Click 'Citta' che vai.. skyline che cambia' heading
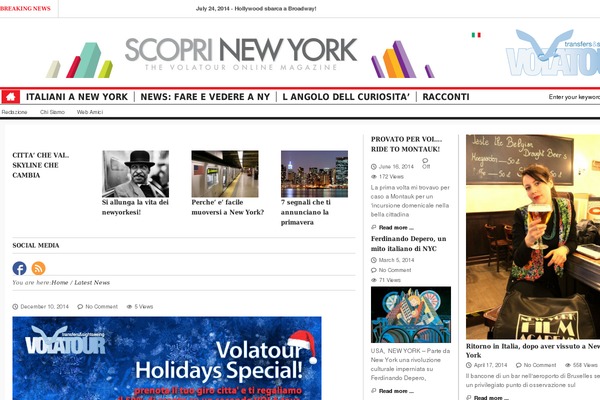Image resolution: width=600 pixels, height=400 pixels. tap(41, 165)
